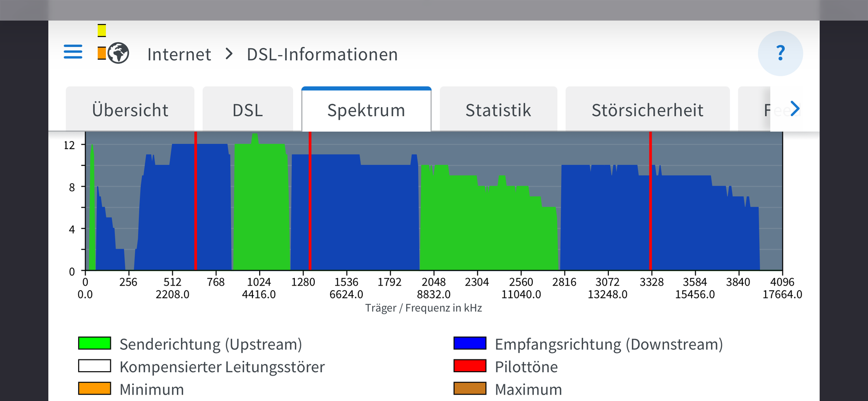Screen dimensions: 868x401
Task: Go to the Internet breadcrumb
Action: [179, 55]
